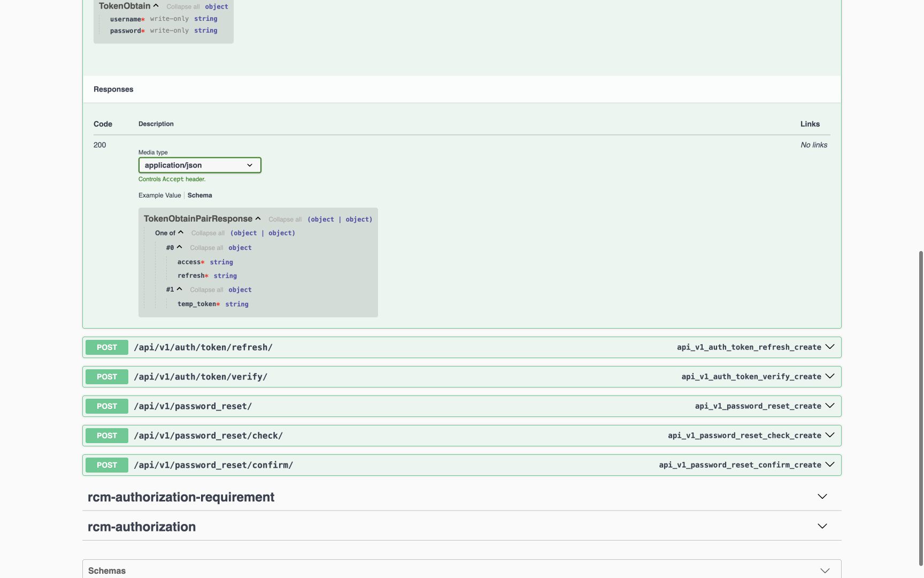Image resolution: width=924 pixels, height=578 pixels.
Task: Select the Schema tab in responses
Action: [199, 195]
